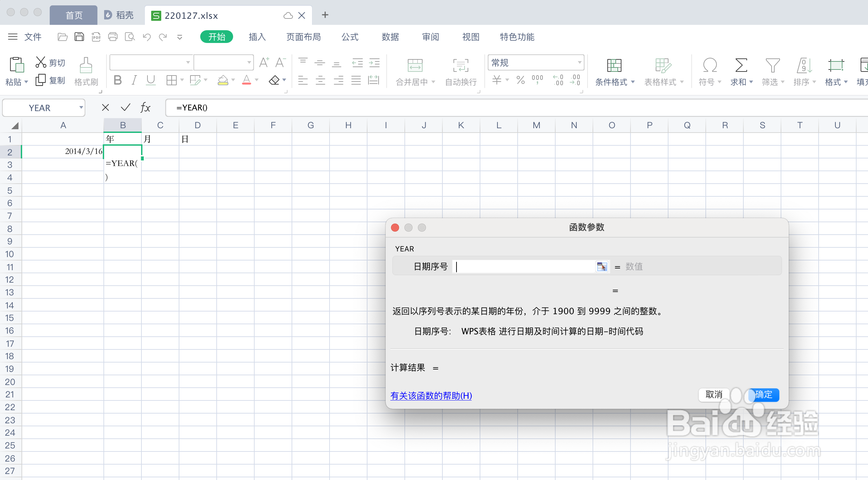The width and height of the screenshot is (868, 480).
Task: Toggle underline formatting
Action: tap(150, 80)
